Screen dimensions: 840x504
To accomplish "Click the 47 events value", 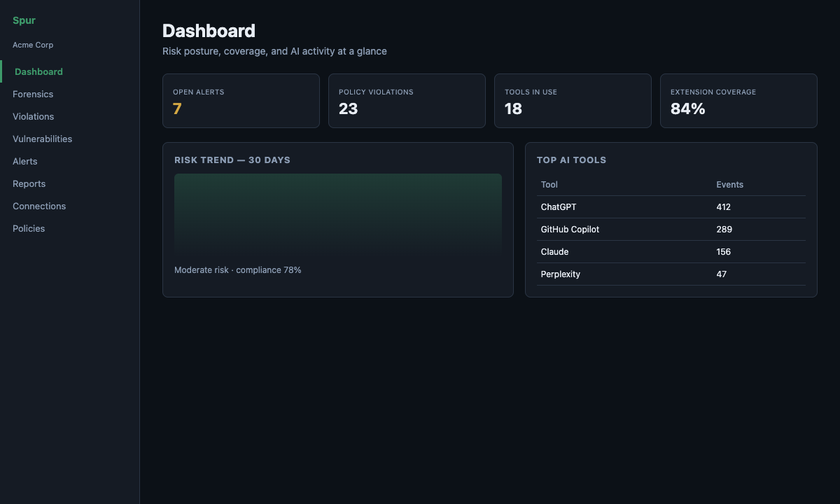I will (721, 274).
